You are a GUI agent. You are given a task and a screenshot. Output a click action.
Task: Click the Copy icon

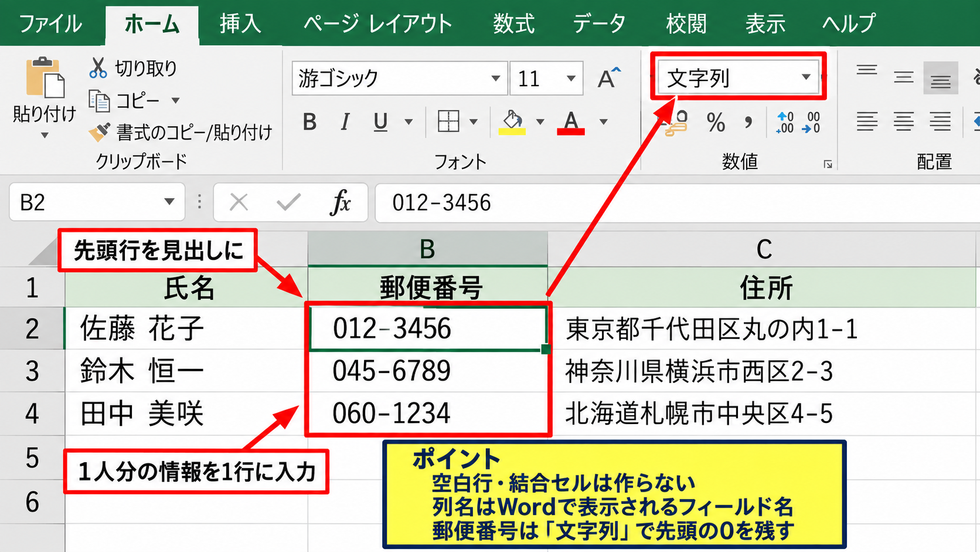pyautogui.click(x=99, y=101)
